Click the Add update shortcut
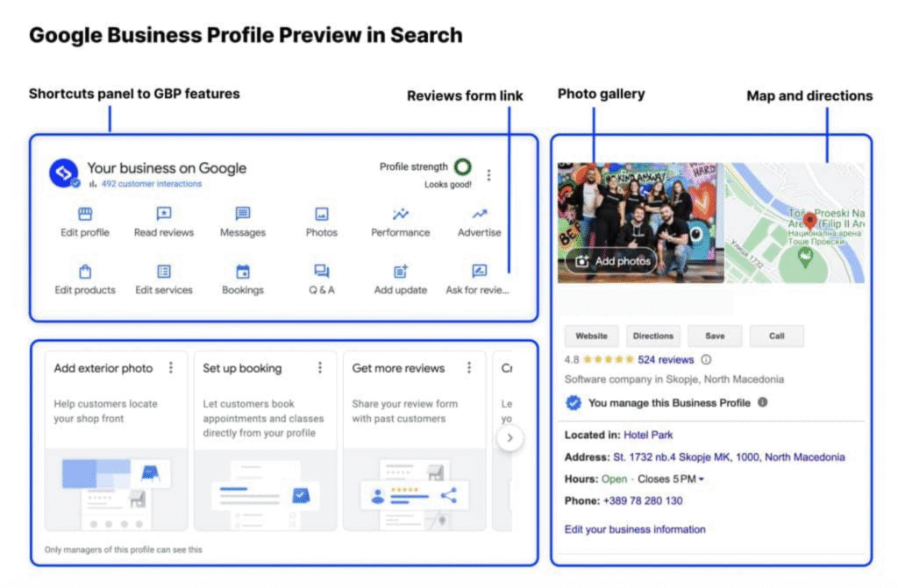Viewport: 898px width, 588px height. 400,280
